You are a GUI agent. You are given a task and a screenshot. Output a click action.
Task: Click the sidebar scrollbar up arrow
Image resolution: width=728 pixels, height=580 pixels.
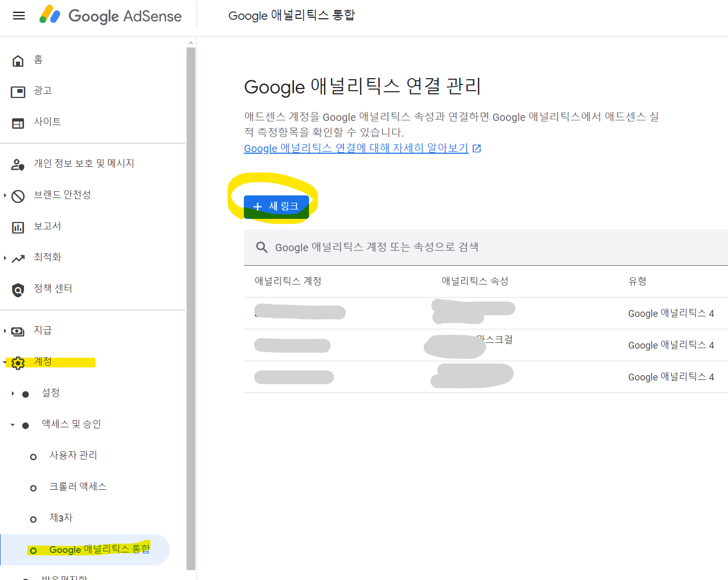pyautogui.click(x=191, y=42)
